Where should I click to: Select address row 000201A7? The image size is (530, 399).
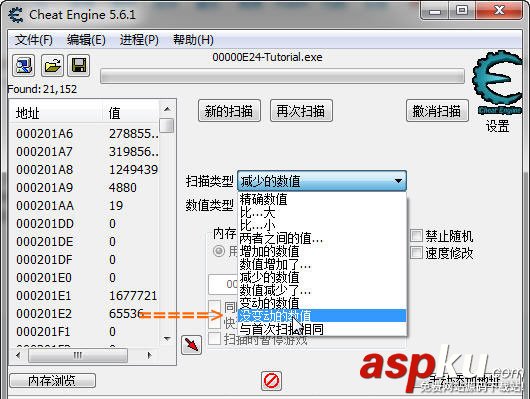point(85,151)
